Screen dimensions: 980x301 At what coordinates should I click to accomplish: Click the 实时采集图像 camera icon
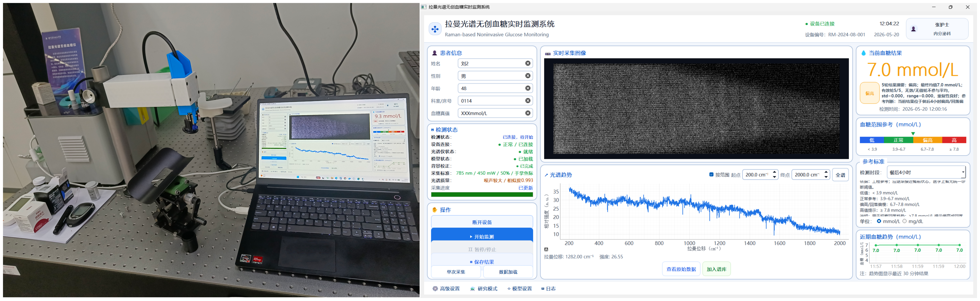(x=548, y=54)
